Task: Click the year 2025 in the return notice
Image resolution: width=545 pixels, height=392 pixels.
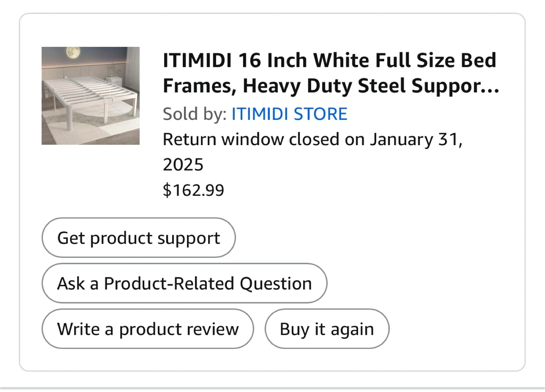Action: tap(183, 165)
